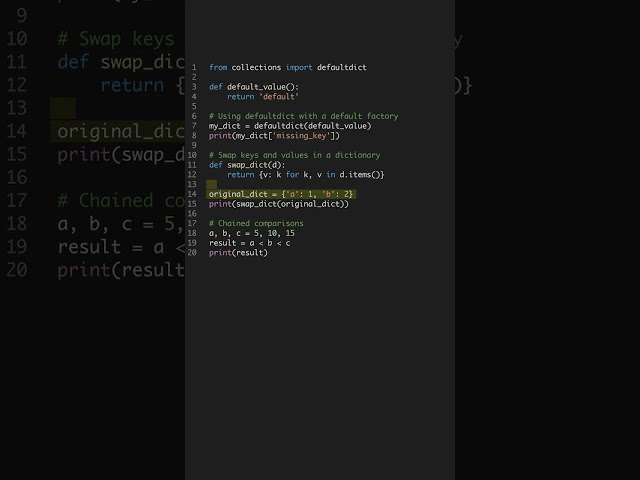The image size is (640, 480).
Task: Click the large blurred line number 17
Action: click(x=17, y=201)
